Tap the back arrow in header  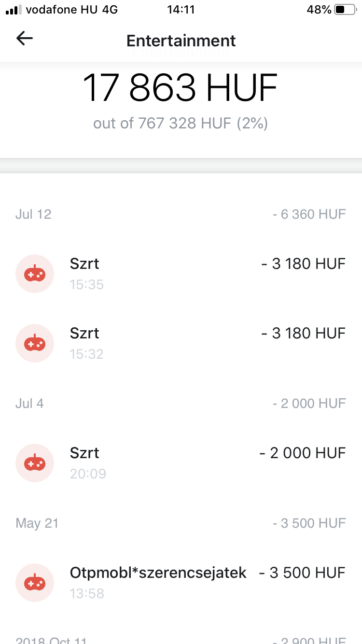point(24,39)
